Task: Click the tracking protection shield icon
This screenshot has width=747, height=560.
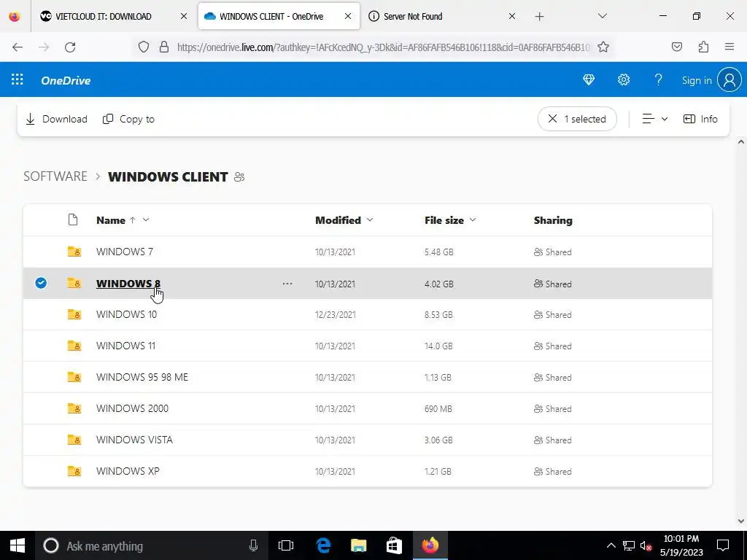Action: (144, 47)
